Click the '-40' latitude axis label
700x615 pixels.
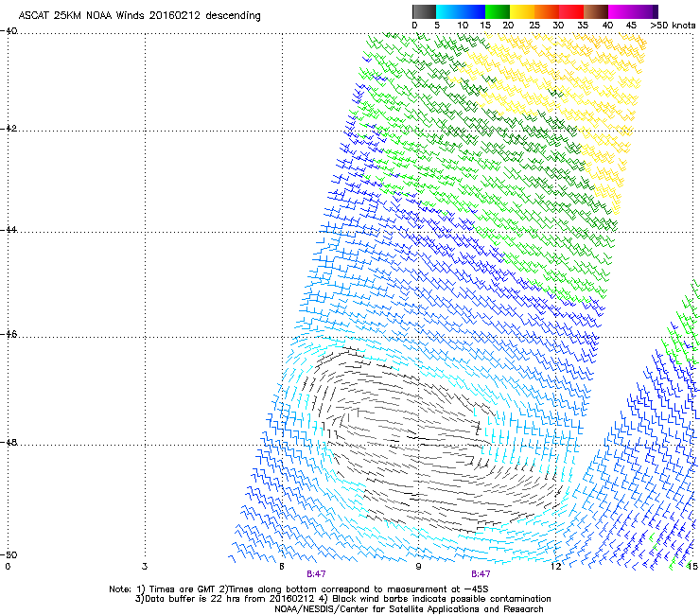tap(9, 31)
